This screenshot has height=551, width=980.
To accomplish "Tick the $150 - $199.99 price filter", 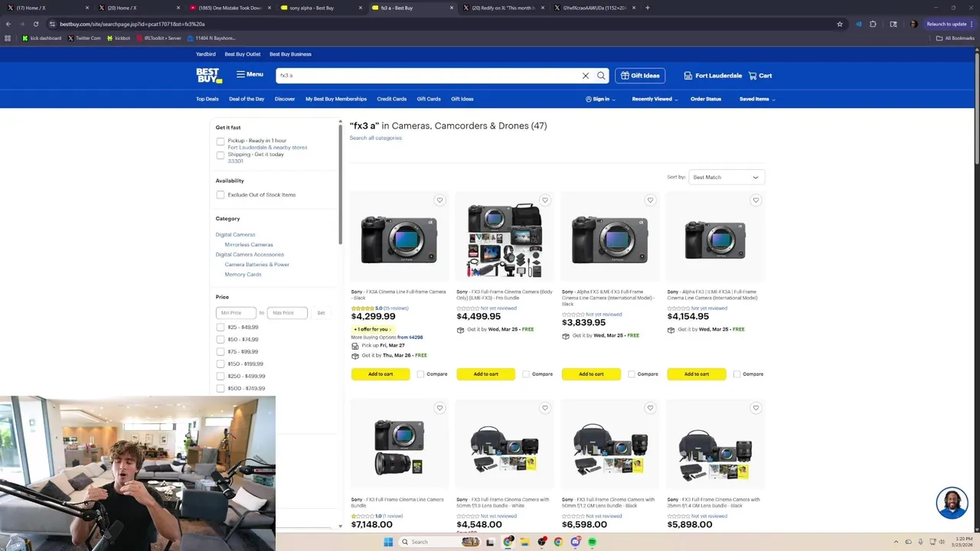I will (220, 364).
